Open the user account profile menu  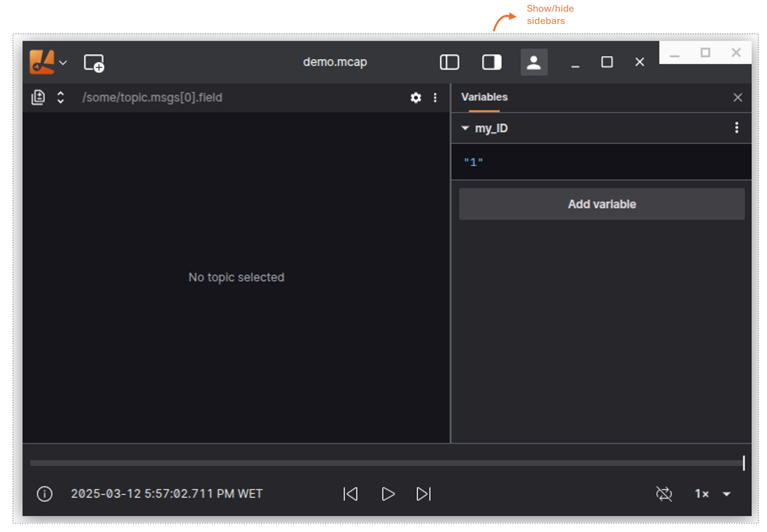534,62
